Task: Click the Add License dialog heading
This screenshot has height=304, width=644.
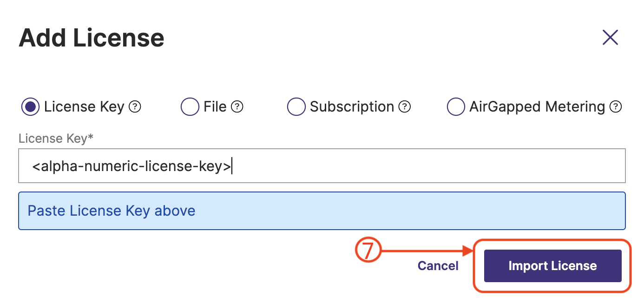Action: pos(92,38)
